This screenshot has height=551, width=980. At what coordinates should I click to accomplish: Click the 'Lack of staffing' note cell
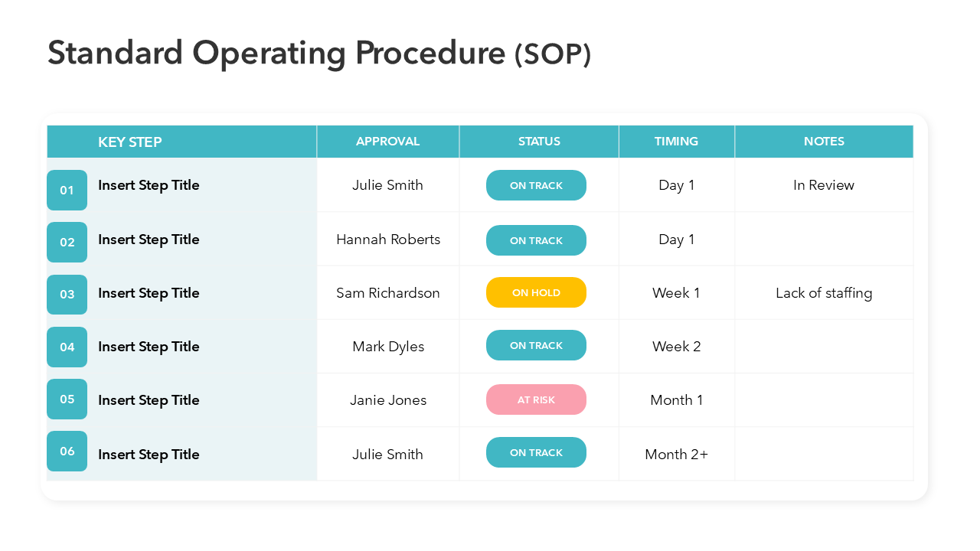[x=824, y=293]
